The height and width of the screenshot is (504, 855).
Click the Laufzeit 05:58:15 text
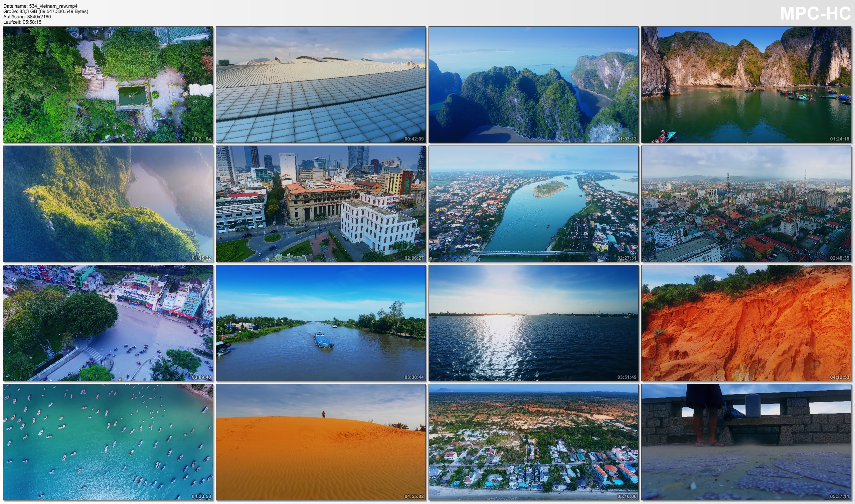[x=22, y=22]
